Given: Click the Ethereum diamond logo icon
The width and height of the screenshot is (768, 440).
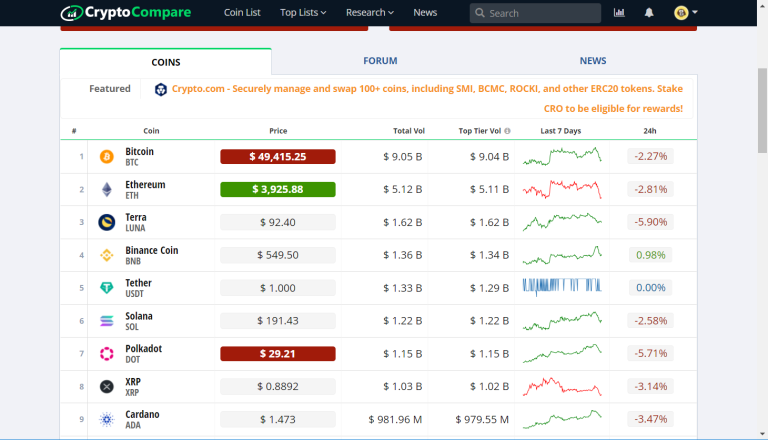Looking at the screenshot, I should coord(107,190).
